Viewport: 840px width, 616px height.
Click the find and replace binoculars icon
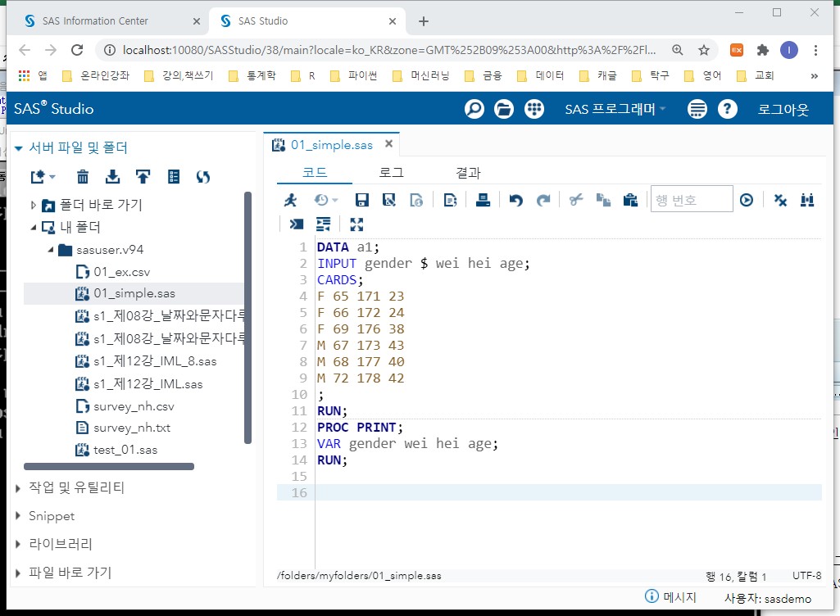click(807, 201)
